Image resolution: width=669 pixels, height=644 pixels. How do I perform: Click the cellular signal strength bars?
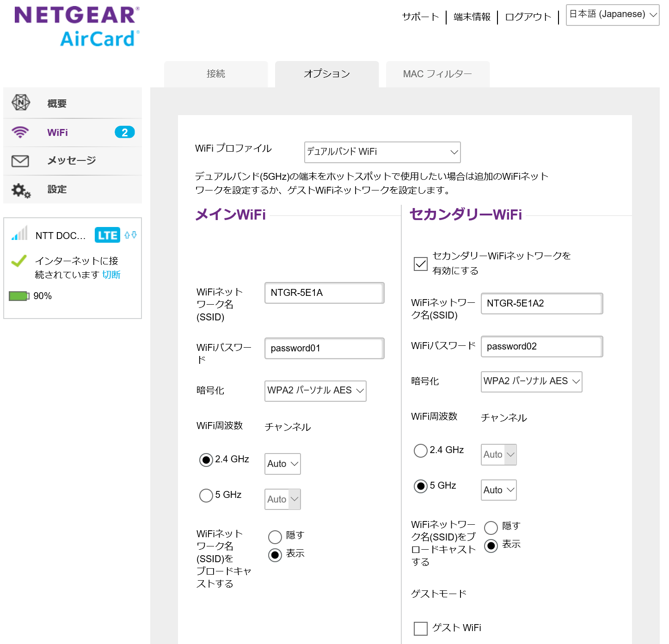[x=20, y=233]
